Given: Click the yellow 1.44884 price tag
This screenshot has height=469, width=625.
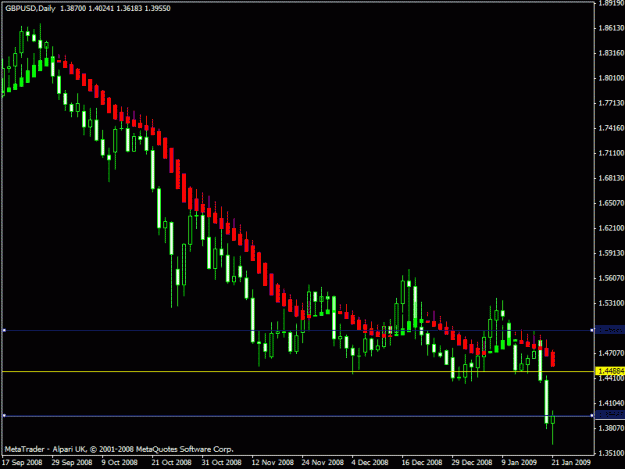Looking at the screenshot, I should 610,371.
